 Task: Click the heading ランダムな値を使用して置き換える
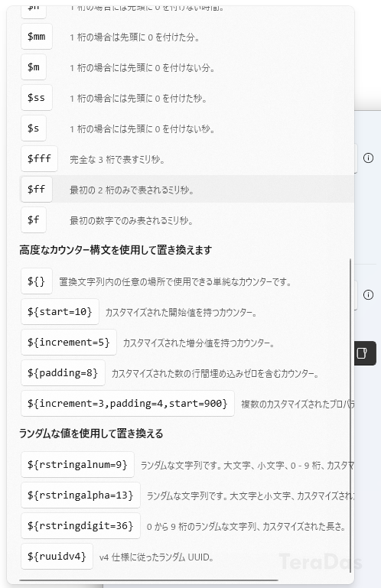[x=91, y=434]
